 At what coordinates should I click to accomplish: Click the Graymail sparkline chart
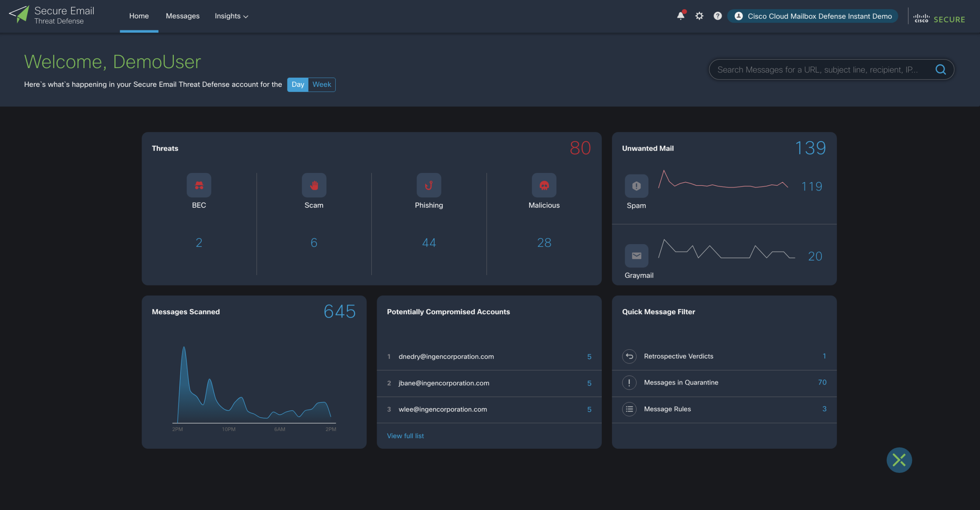point(726,249)
